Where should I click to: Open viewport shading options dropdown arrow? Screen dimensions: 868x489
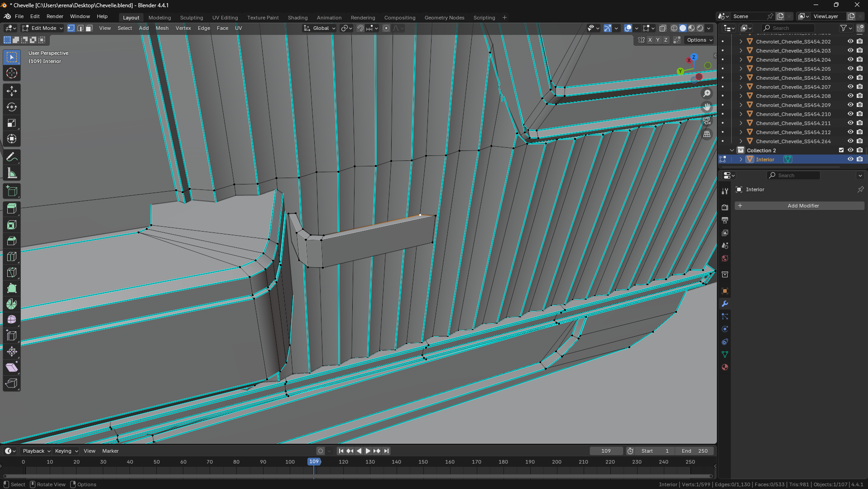[709, 28]
